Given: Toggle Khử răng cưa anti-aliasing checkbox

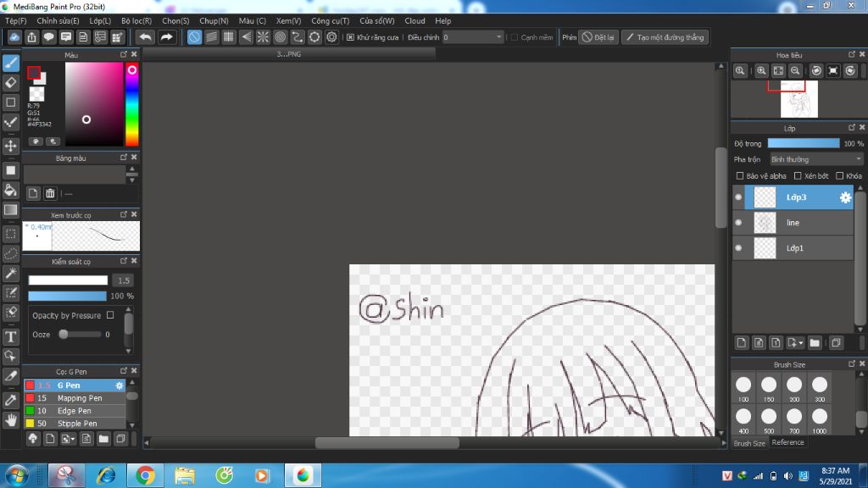Looking at the screenshot, I should coord(350,37).
